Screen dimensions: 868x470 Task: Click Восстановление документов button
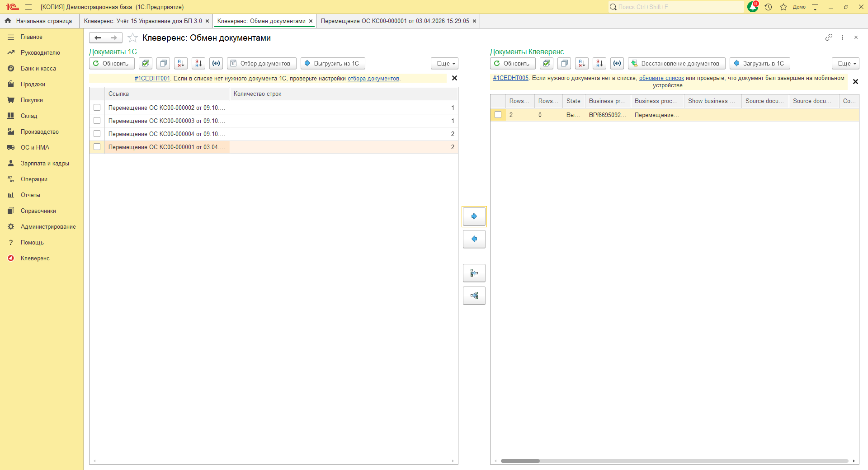click(676, 64)
